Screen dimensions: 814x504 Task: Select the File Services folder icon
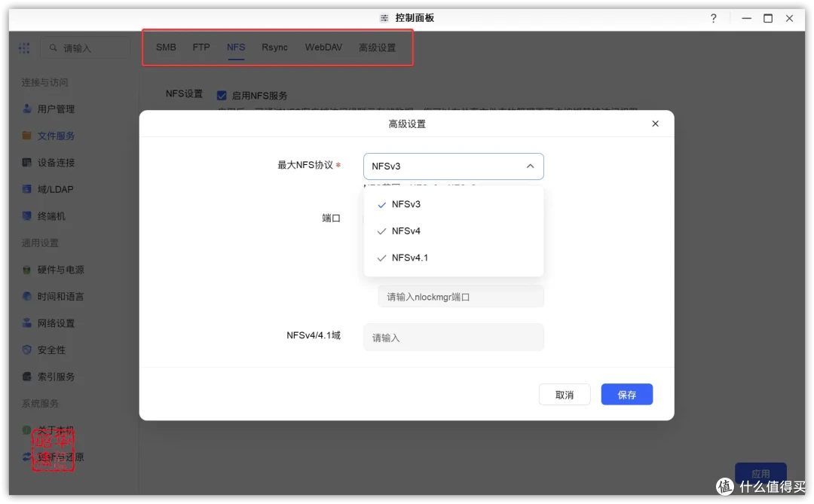pos(27,136)
